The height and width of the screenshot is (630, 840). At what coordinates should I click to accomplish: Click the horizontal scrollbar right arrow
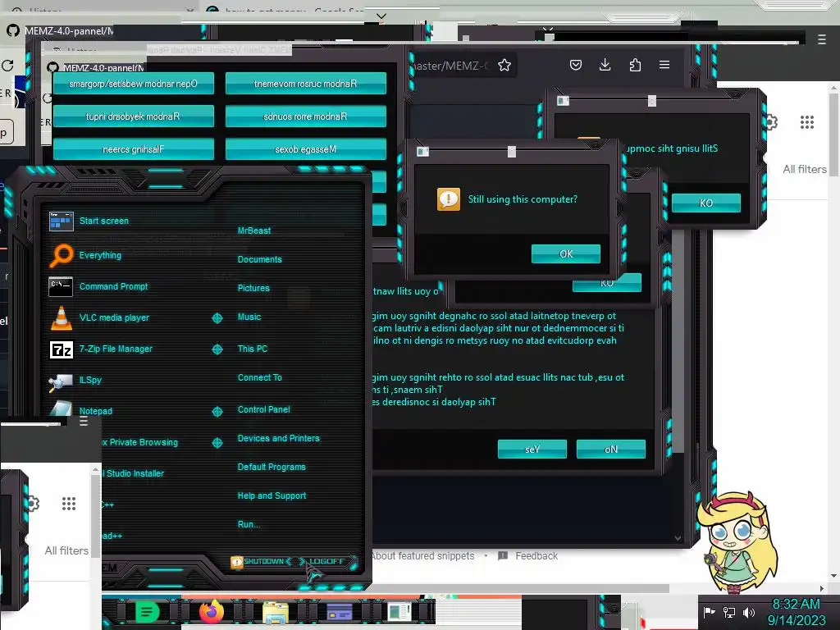[821, 588]
